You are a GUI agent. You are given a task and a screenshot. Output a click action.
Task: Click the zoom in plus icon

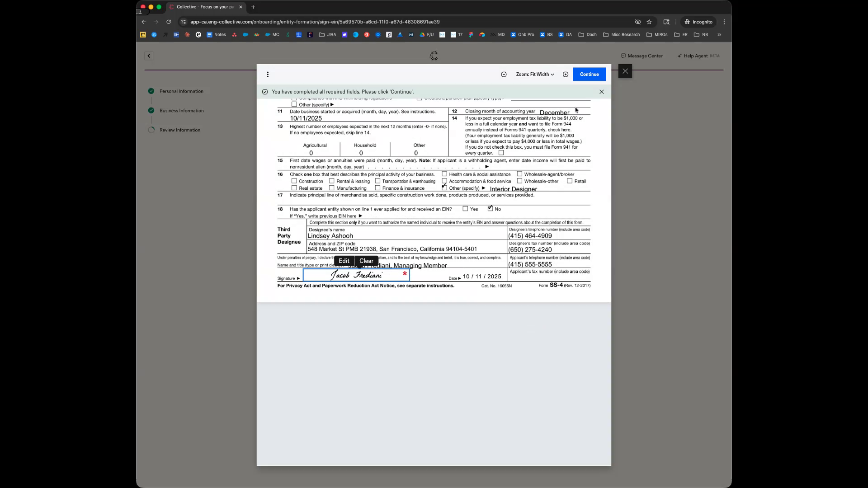pyautogui.click(x=565, y=75)
